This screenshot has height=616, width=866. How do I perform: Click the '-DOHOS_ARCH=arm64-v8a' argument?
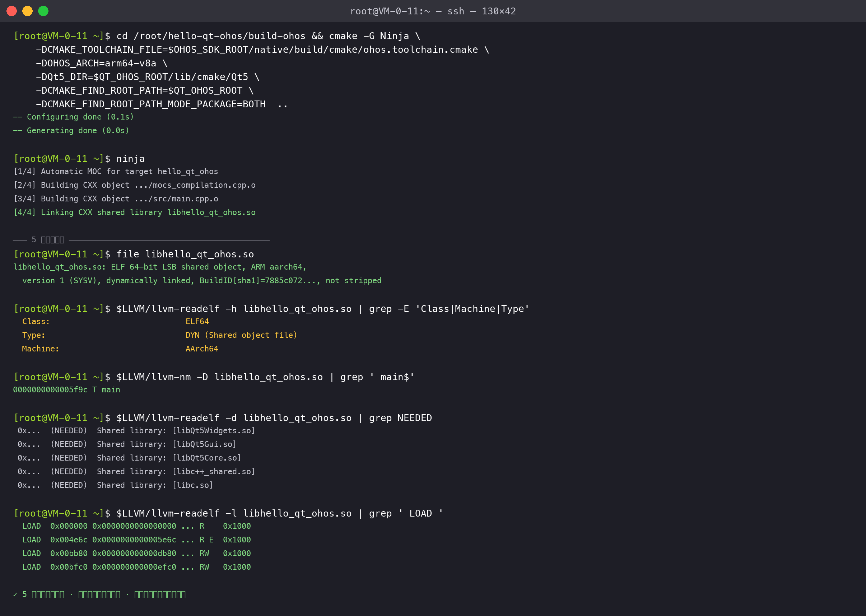102,63
